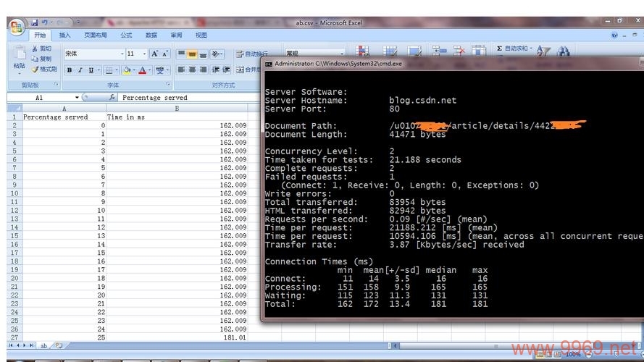The width and height of the screenshot is (644, 362).
Task: Toggle Underline formatting
Action: [x=91, y=70]
